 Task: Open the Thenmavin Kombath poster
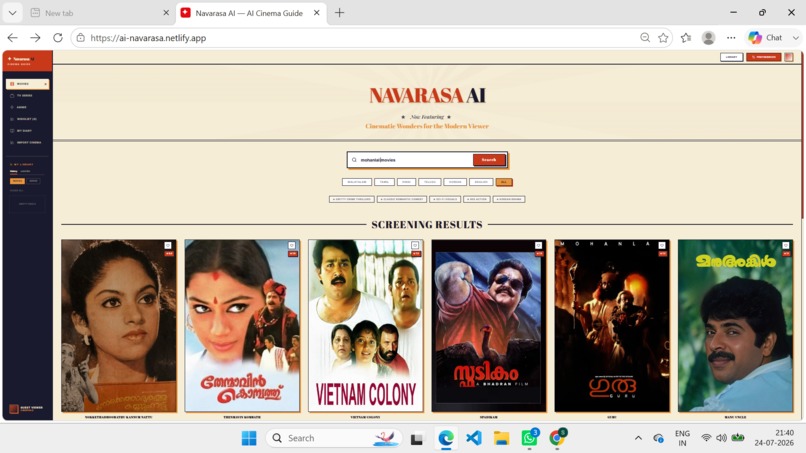[242, 325]
